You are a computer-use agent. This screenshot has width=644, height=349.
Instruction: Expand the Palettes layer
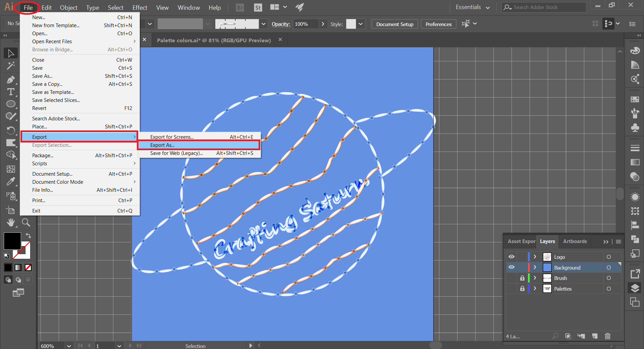(x=535, y=288)
